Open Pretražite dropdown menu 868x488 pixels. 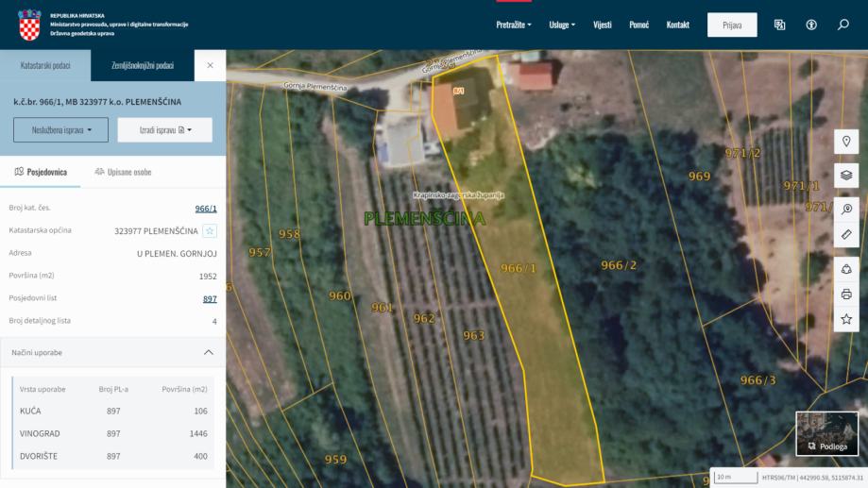tap(514, 25)
